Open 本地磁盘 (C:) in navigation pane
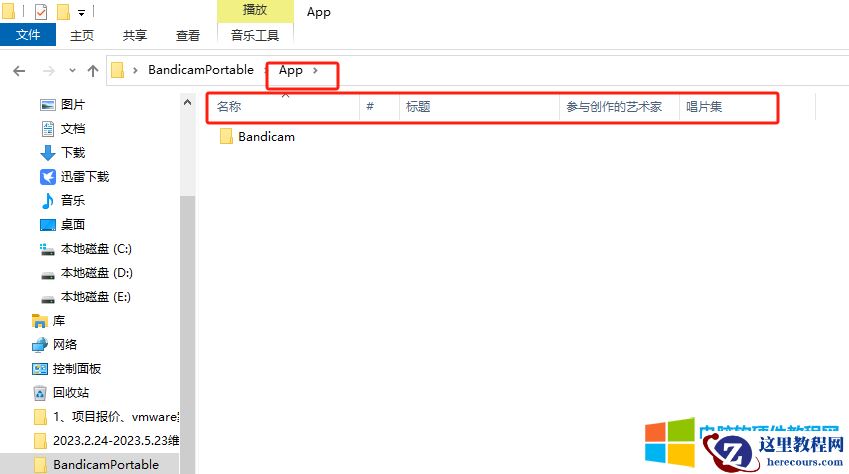 pos(96,249)
